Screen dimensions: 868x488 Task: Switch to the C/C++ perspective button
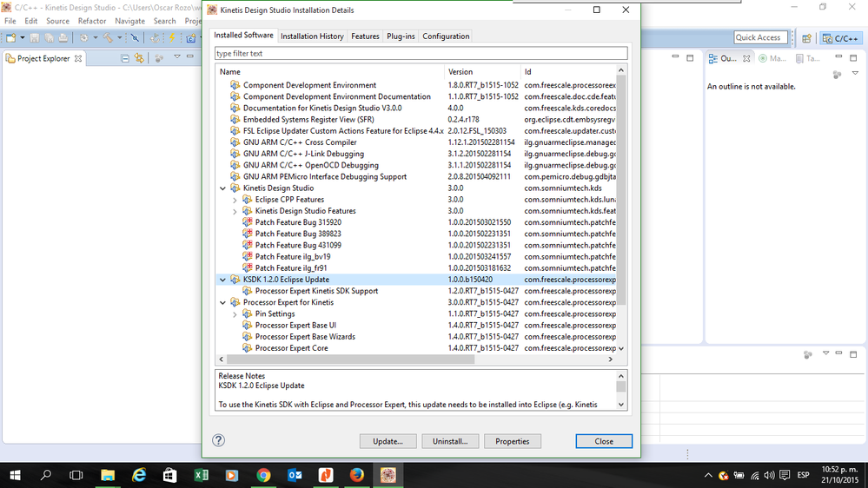point(840,38)
